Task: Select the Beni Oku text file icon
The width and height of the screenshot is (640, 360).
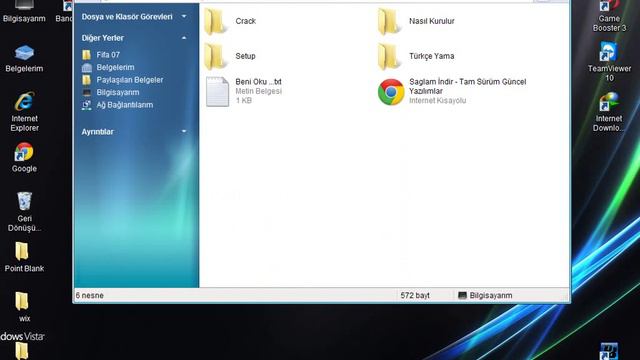Action: (x=217, y=91)
